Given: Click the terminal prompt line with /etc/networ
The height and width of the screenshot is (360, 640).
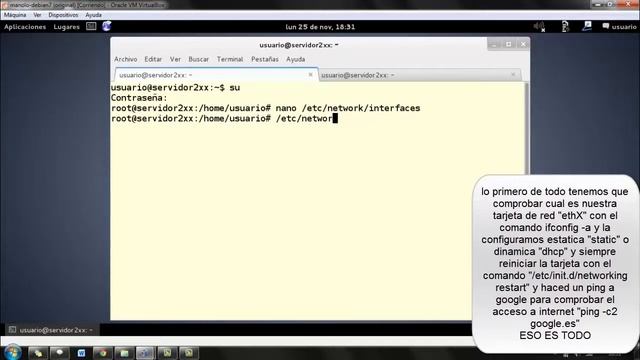Looking at the screenshot, I should [224, 118].
